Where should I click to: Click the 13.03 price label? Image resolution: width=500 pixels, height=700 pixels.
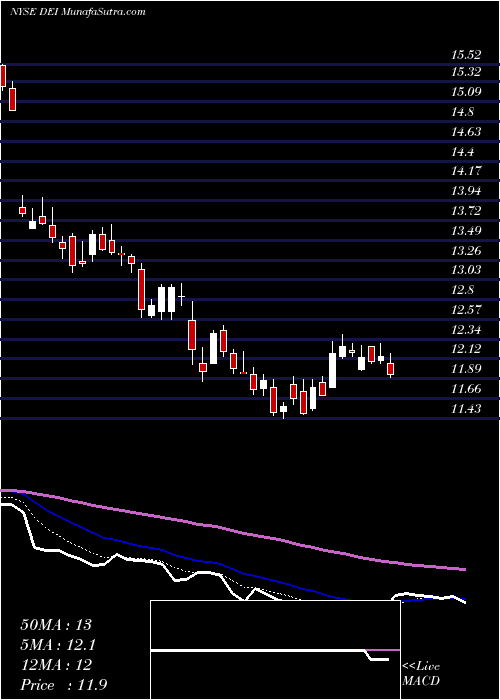coord(466,270)
